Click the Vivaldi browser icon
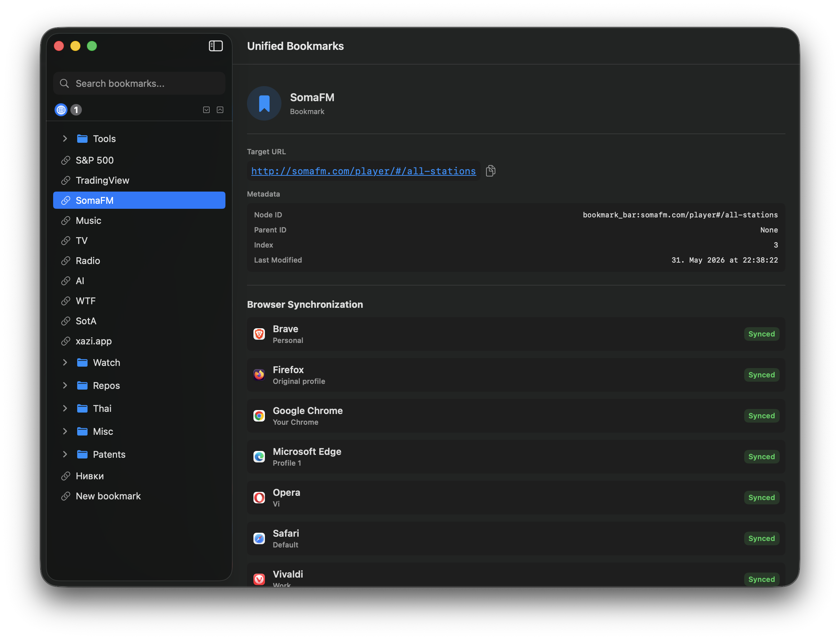 [x=259, y=579]
